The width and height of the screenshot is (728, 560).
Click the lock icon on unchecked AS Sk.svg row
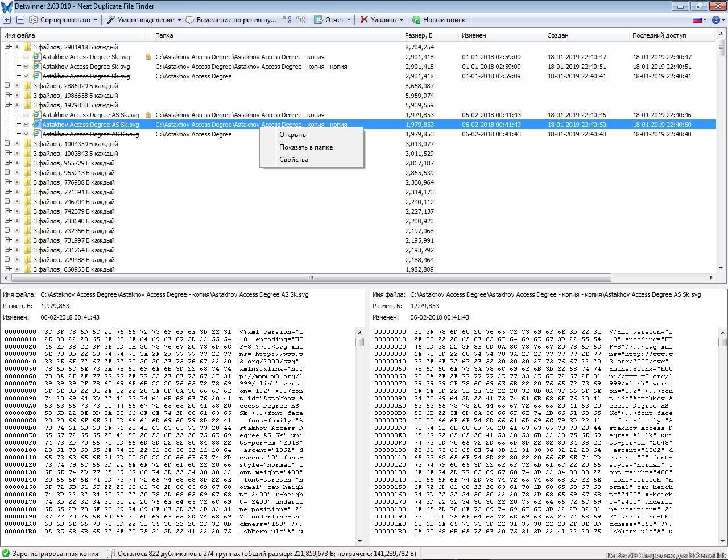(x=148, y=115)
